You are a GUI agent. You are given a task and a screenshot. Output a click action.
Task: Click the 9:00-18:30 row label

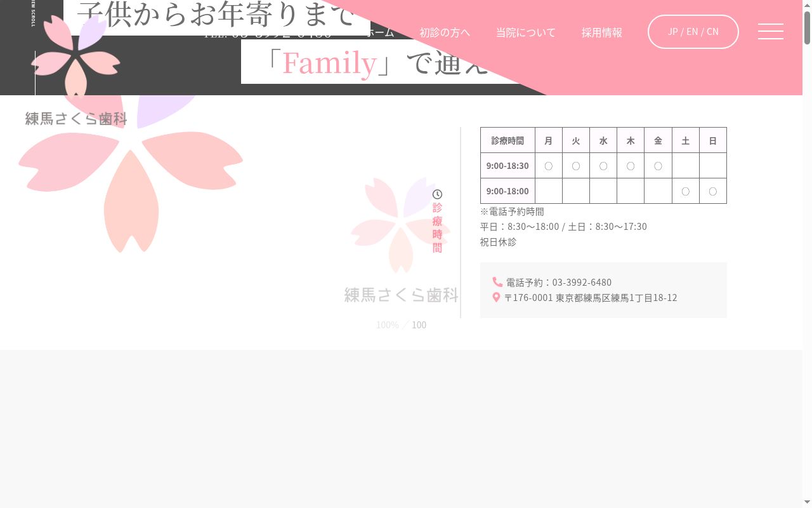[x=507, y=166]
